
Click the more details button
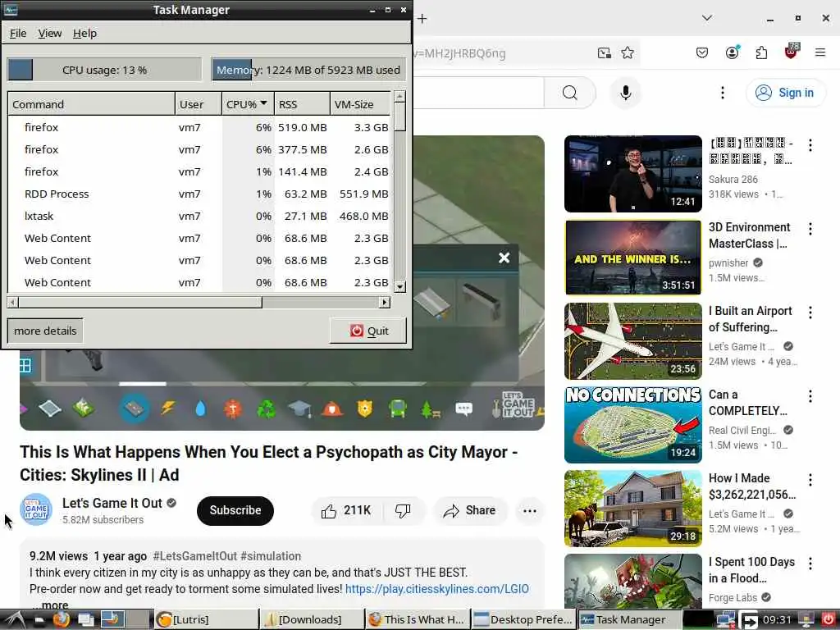[45, 331]
